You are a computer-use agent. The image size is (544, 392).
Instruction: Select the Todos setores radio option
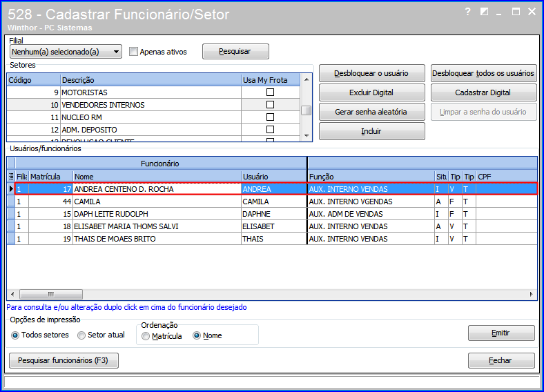15,335
